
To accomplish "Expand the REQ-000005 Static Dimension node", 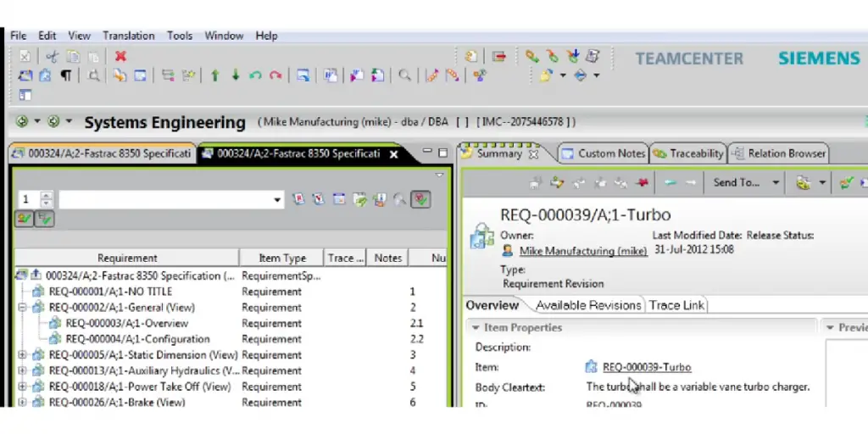I will pyautogui.click(x=22, y=355).
